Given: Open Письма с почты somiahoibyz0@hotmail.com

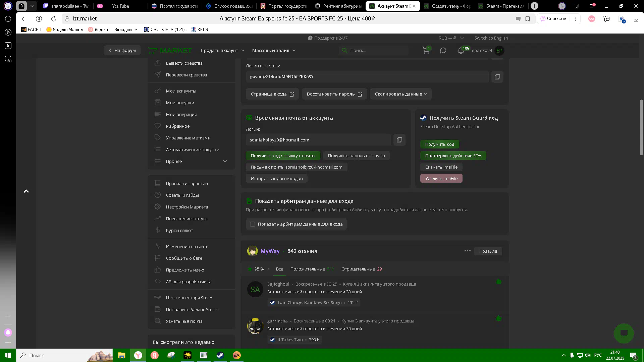Looking at the screenshot, I should coord(297,167).
